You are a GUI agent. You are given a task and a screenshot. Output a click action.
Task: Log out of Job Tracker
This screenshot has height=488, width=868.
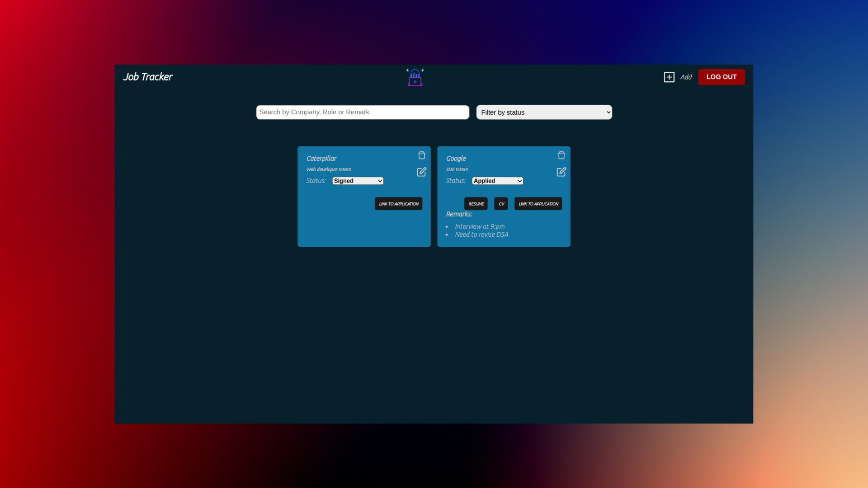[x=721, y=77]
